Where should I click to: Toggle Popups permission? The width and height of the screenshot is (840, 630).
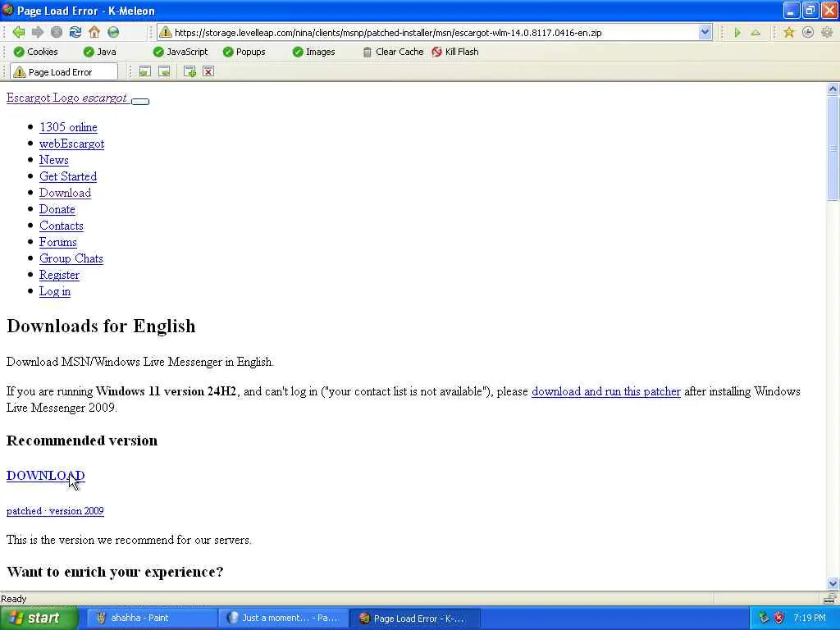coord(244,52)
